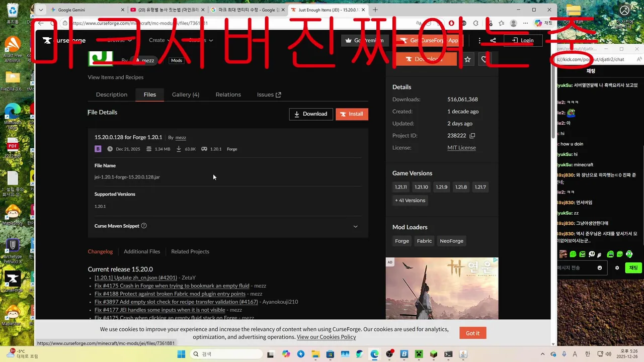Open the terminal app in taskbar
Viewport: 644px width, 362px height.
(x=448, y=354)
